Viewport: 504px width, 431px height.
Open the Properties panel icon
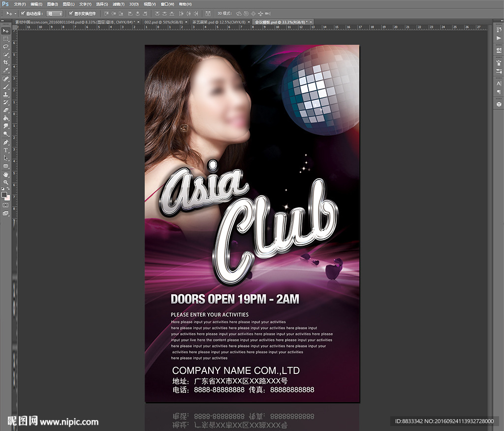(499, 50)
